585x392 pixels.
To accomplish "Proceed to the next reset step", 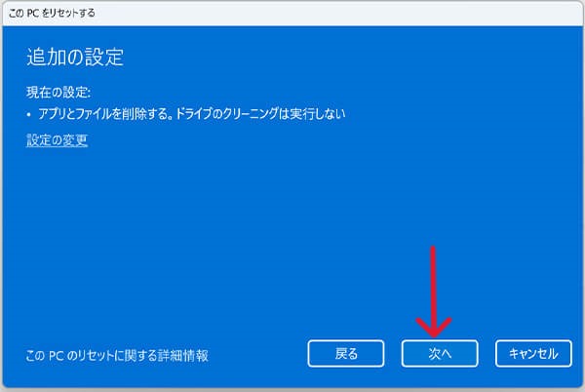I will 440,353.
